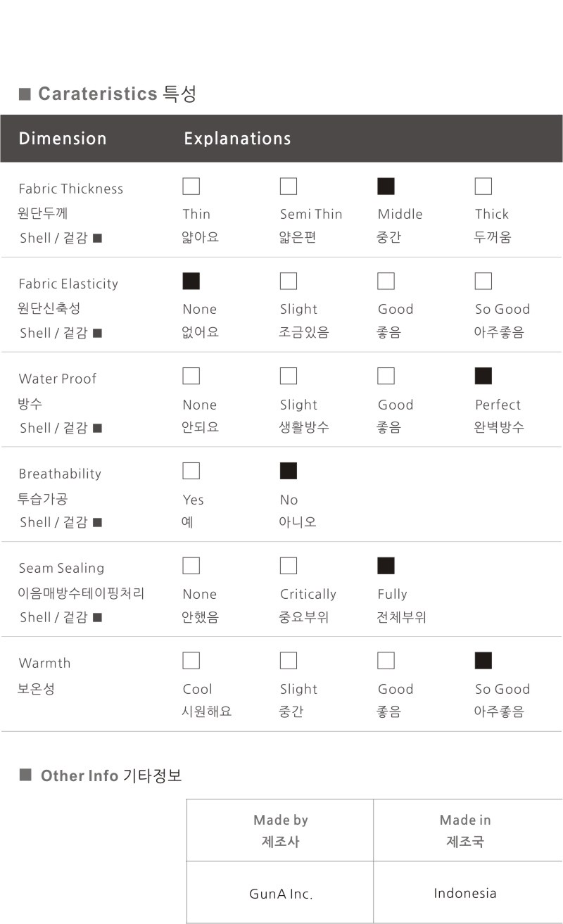Uncheck the So Good warmth box

(483, 661)
